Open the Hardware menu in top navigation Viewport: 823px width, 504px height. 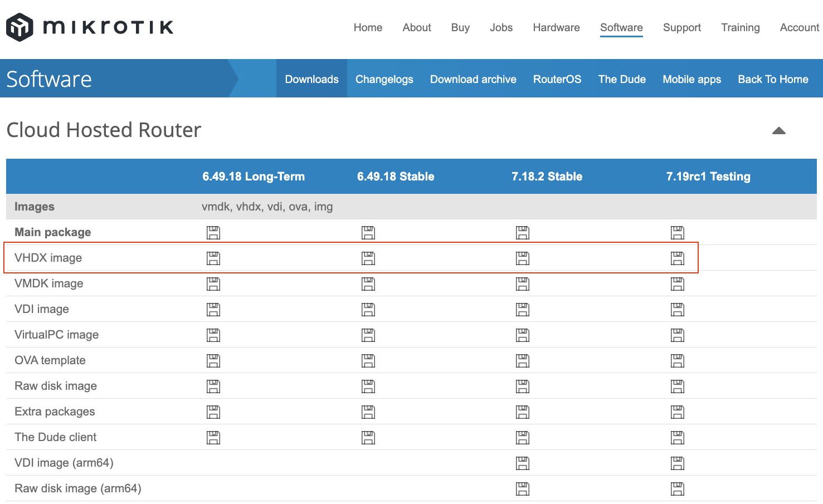[x=556, y=27]
